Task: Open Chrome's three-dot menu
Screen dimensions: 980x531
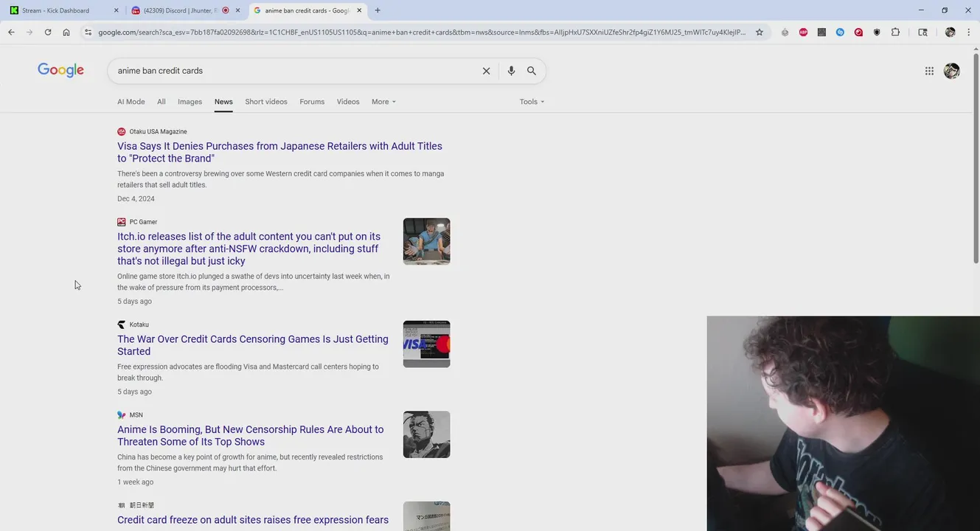Action: tap(968, 32)
